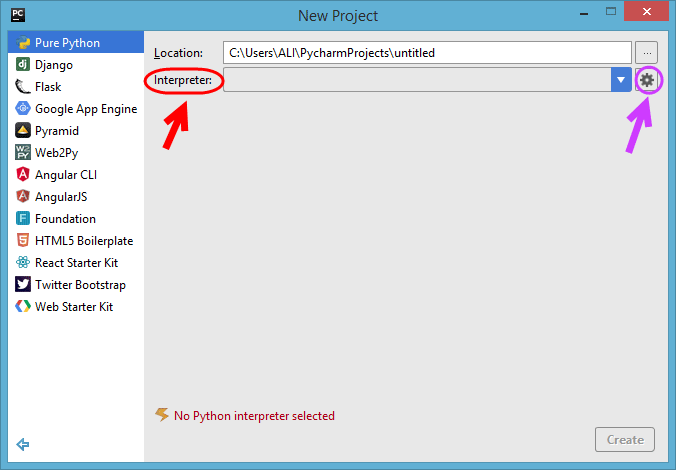This screenshot has height=470, width=676.
Task: Minimize the New Project window
Action: (584, 13)
